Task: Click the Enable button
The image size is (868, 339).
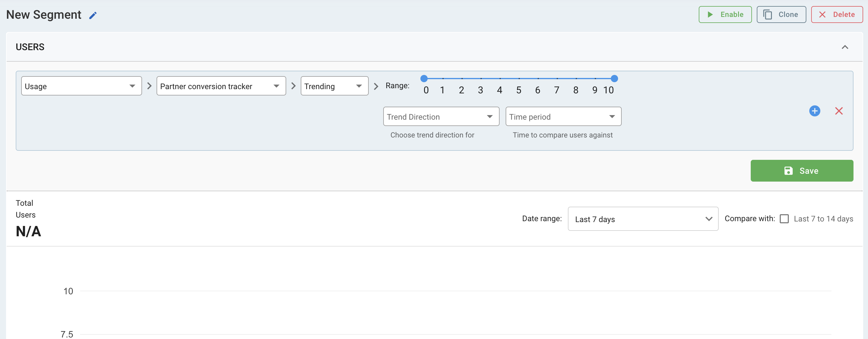Action: click(725, 15)
